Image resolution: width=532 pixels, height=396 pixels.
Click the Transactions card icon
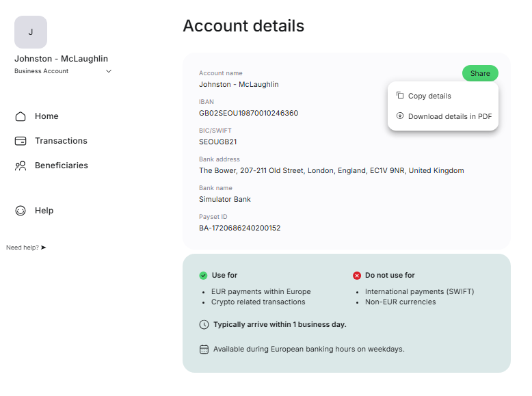[x=21, y=141]
